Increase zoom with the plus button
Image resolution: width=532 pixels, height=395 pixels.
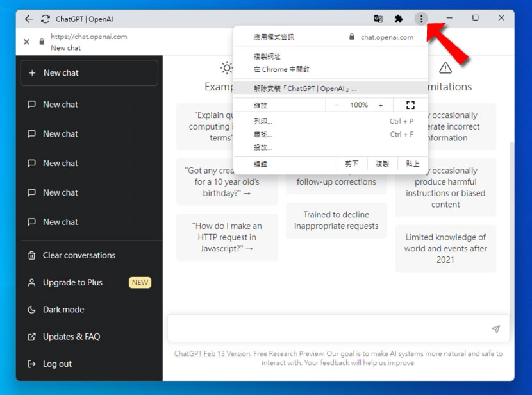tap(381, 105)
